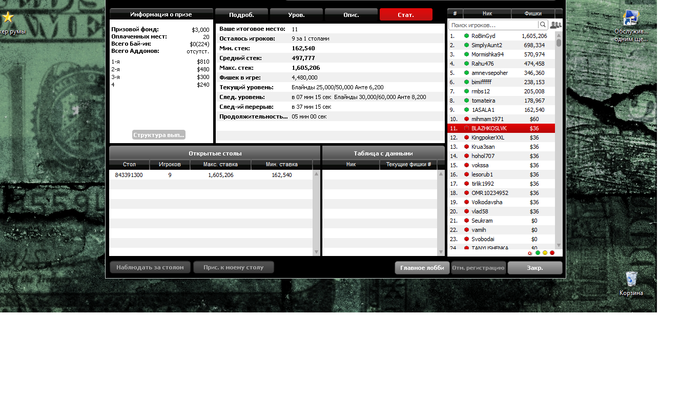Image resolution: width=700 pixels, height=394 pixels.
Task: Click the magnifier icon in player search
Action: pos(543,25)
